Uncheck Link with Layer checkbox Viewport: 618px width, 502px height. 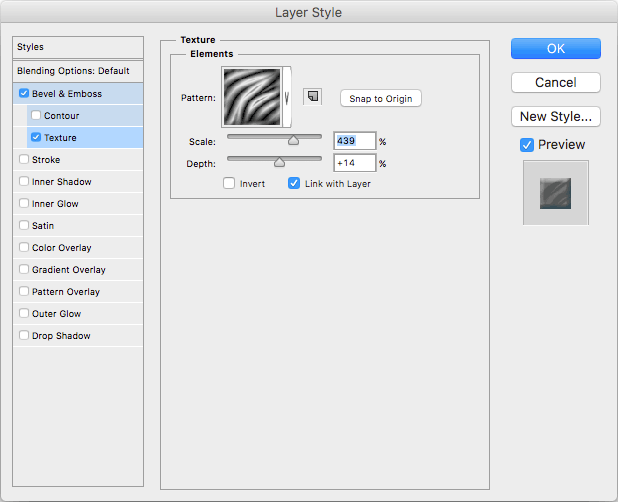pyautogui.click(x=294, y=183)
